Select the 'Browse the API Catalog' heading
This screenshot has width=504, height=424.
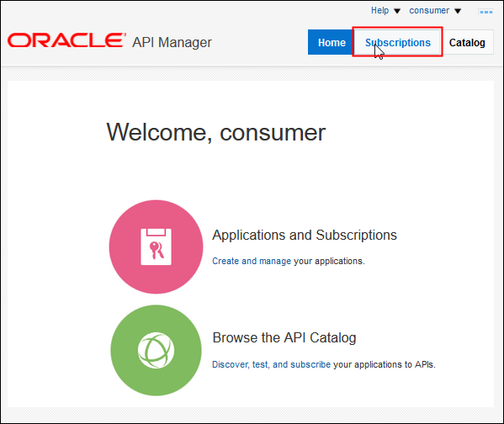284,338
